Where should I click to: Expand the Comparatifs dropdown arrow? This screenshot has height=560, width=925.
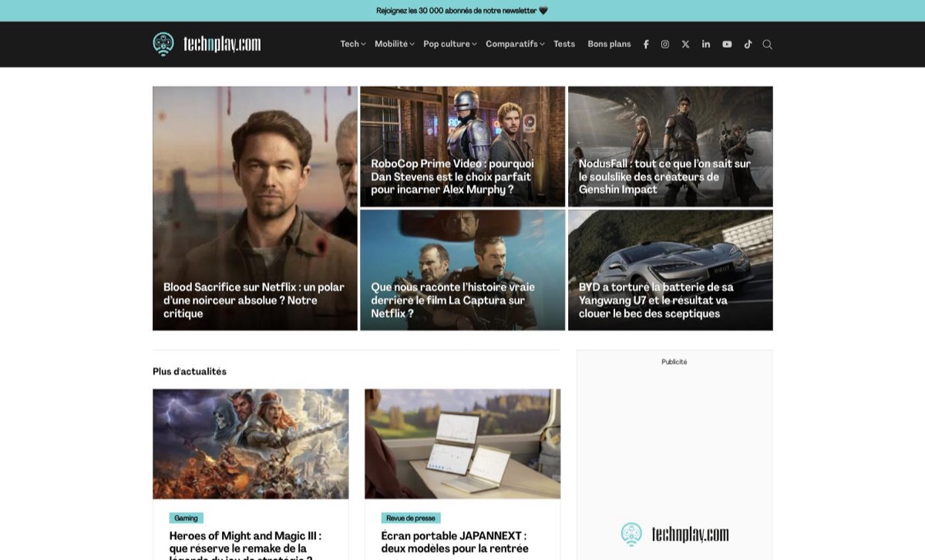pyautogui.click(x=543, y=44)
